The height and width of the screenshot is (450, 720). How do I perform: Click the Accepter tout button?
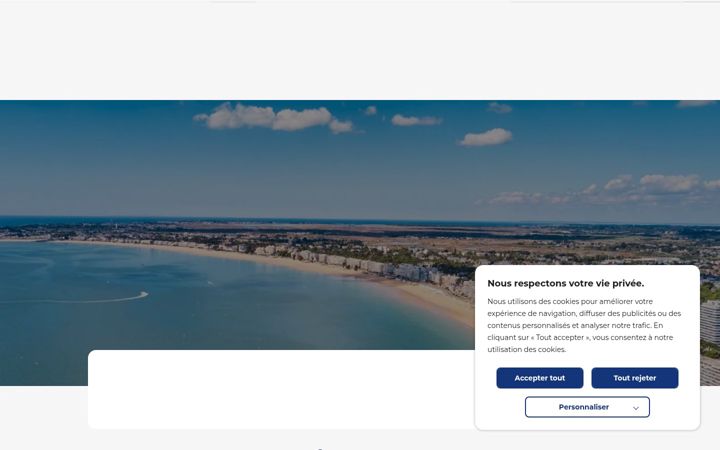point(540,378)
